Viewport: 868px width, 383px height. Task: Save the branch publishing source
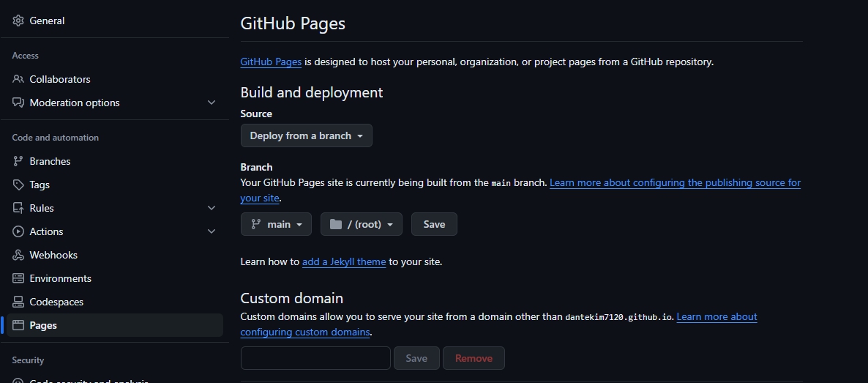coord(434,224)
